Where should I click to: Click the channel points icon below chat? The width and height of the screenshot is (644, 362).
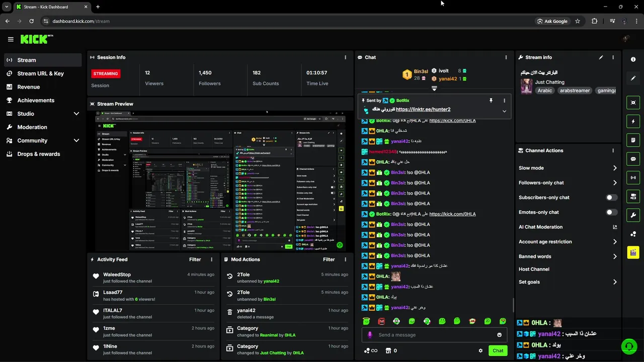(367, 351)
